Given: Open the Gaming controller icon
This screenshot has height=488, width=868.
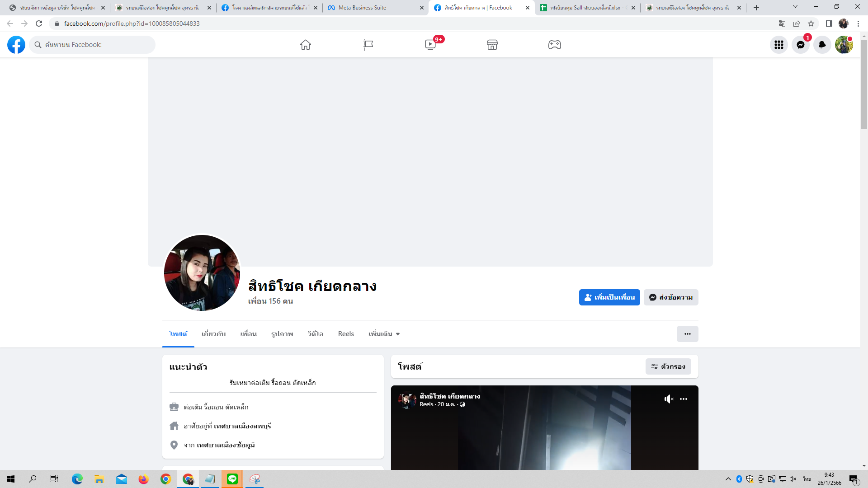Looking at the screenshot, I should pos(555,45).
